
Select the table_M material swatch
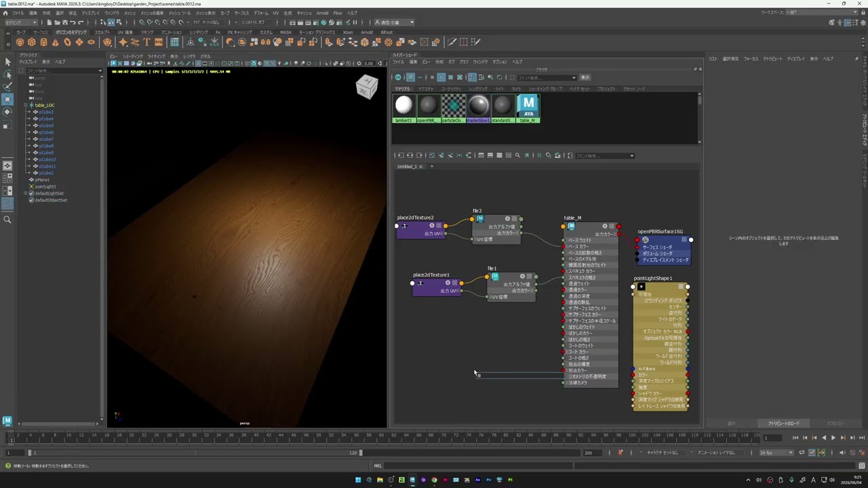coord(528,108)
